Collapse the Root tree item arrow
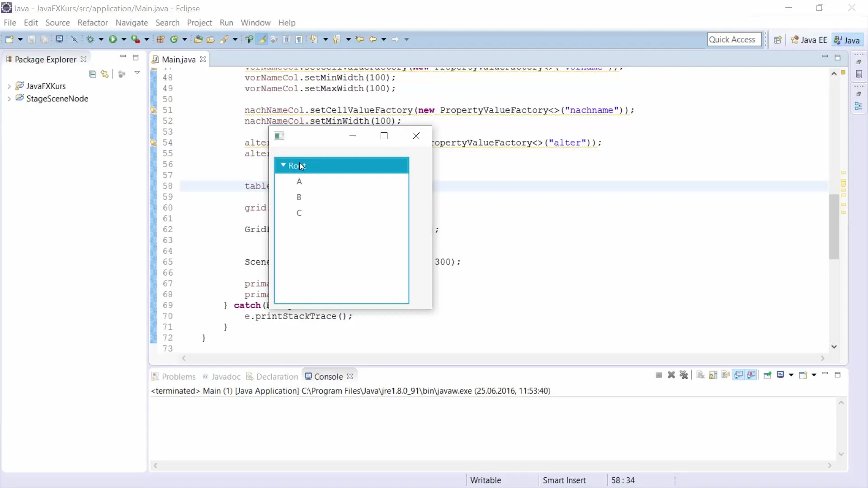868x488 pixels. click(x=283, y=165)
